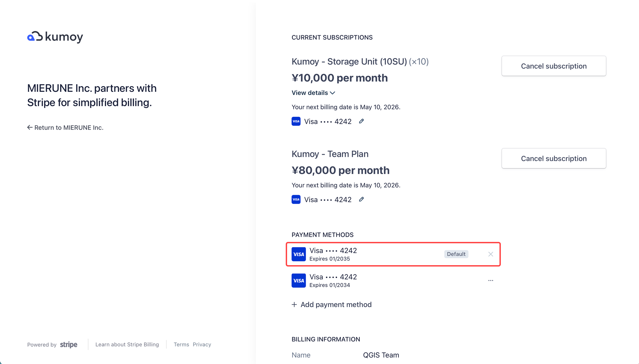The image size is (639, 364).
Task: Click the QGIS Team name value
Action: click(381, 355)
